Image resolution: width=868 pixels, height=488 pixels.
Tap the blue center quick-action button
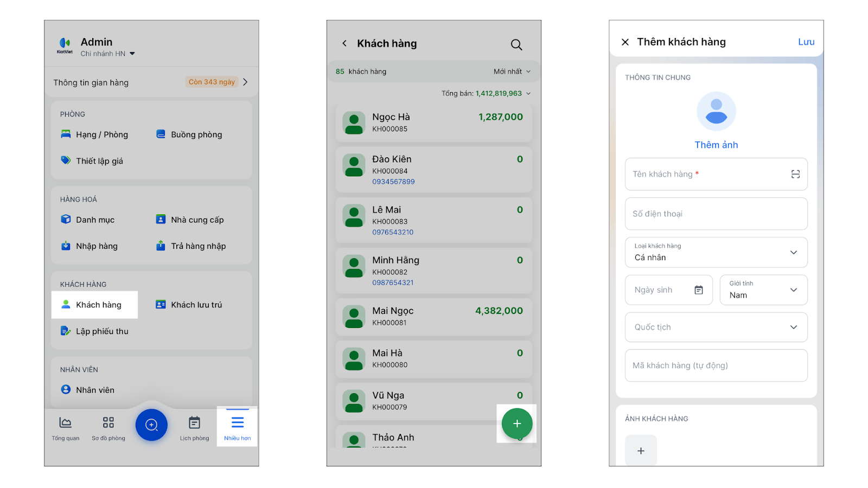(151, 425)
